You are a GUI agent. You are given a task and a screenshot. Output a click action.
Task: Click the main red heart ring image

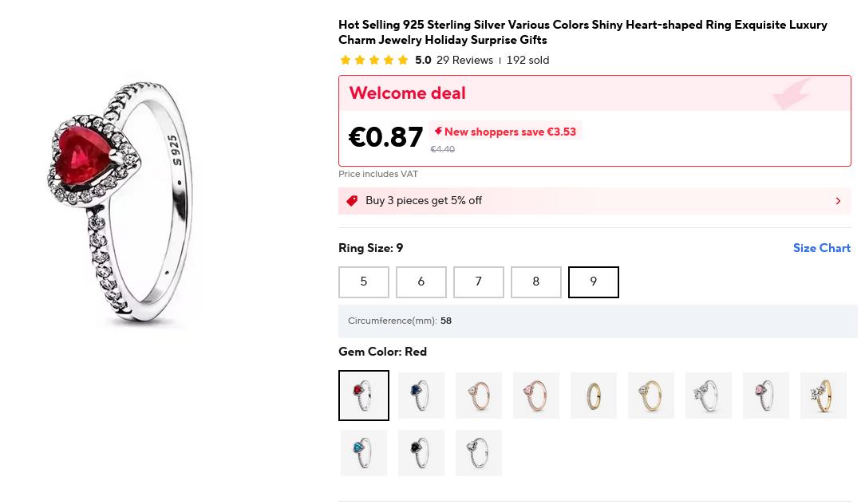128,199
